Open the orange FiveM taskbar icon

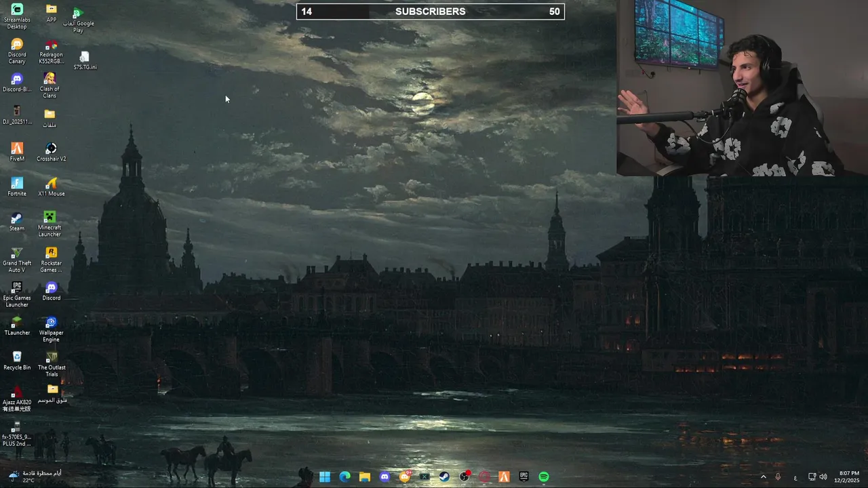coord(504,477)
